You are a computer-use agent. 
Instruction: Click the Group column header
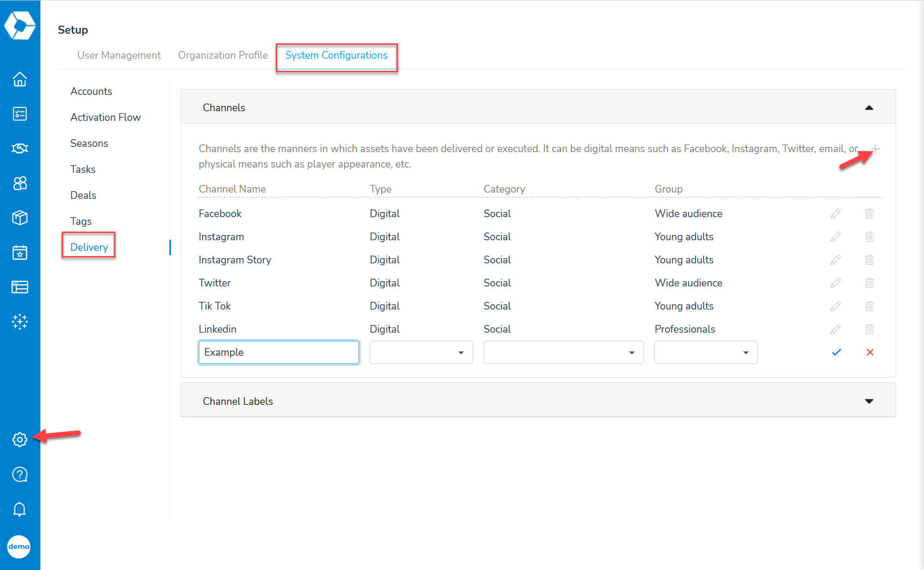pyautogui.click(x=668, y=189)
